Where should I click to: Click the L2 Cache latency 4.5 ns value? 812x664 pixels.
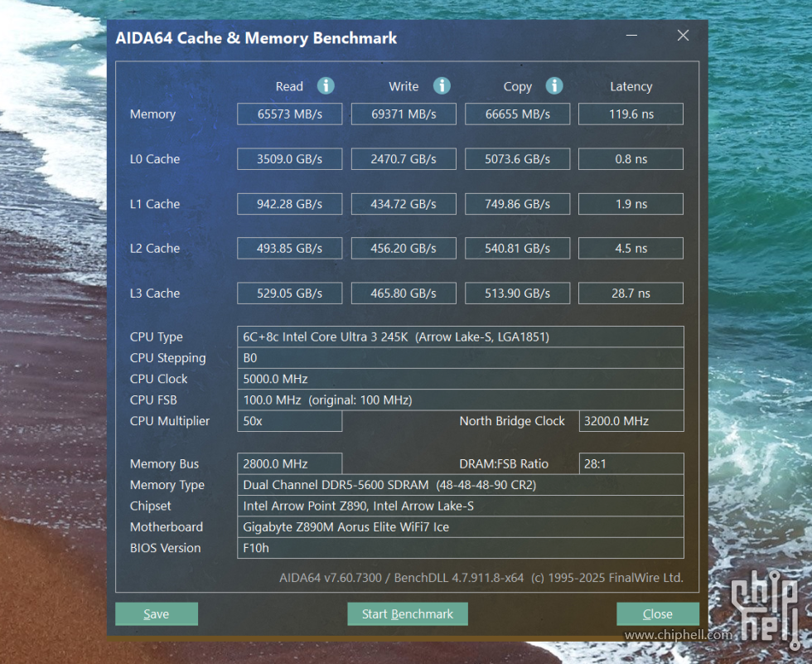[631, 248]
